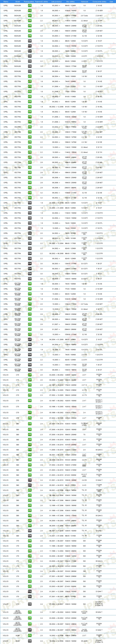
Task: Click ON diesel icon in SIGNUM Y 20 DTH row
Action: click(30, 56)
